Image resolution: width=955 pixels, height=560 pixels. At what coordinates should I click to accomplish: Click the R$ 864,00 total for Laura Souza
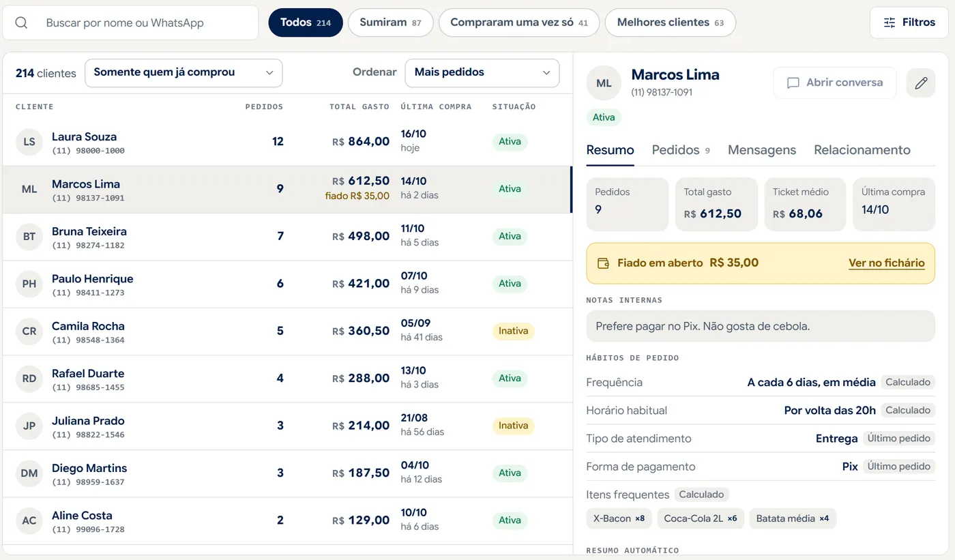361,142
